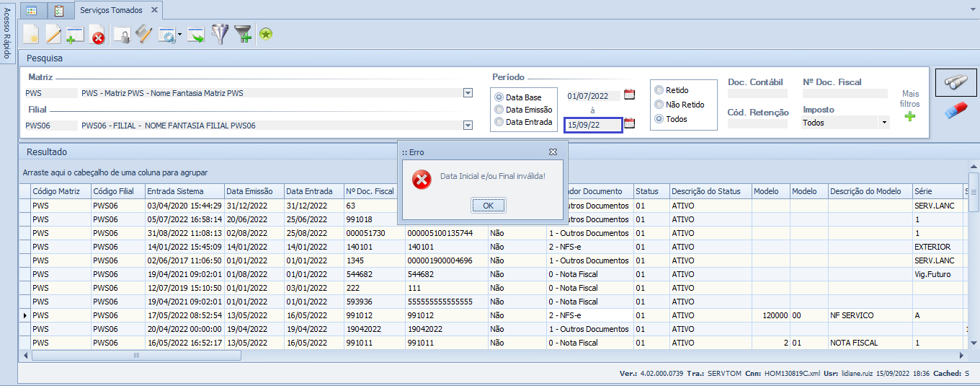Open calendar picker for the start date

point(629,95)
